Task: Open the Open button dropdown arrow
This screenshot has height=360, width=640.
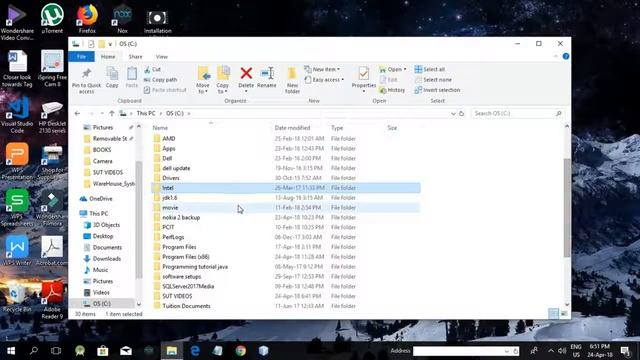Action: (405, 69)
